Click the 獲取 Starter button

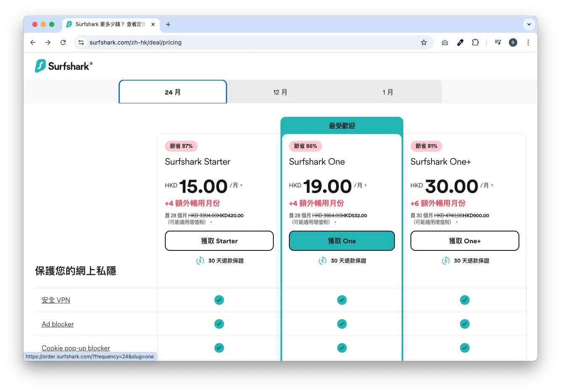[219, 241]
